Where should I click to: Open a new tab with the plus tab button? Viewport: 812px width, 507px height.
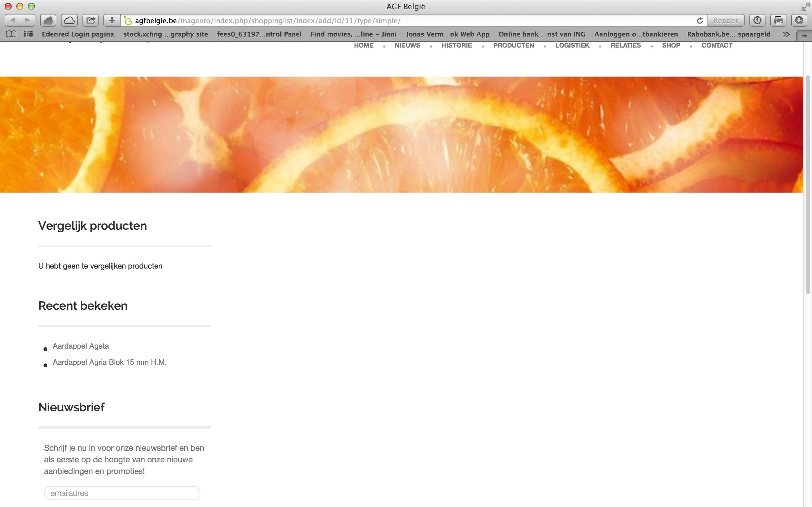[x=804, y=36]
